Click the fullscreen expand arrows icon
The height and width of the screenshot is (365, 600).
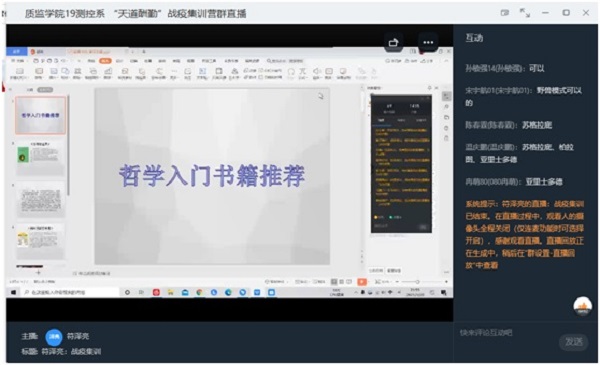click(525, 13)
